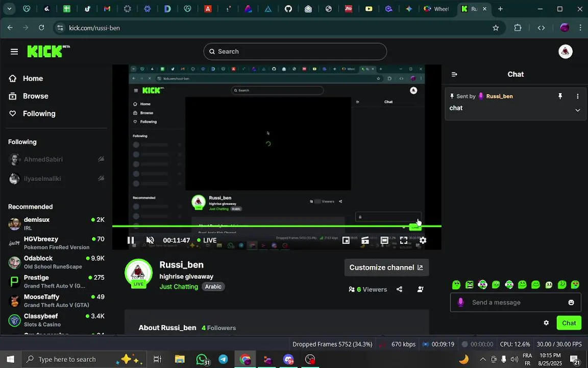The height and width of the screenshot is (368, 588).
Task: Open chat settings gear
Action: (546, 323)
